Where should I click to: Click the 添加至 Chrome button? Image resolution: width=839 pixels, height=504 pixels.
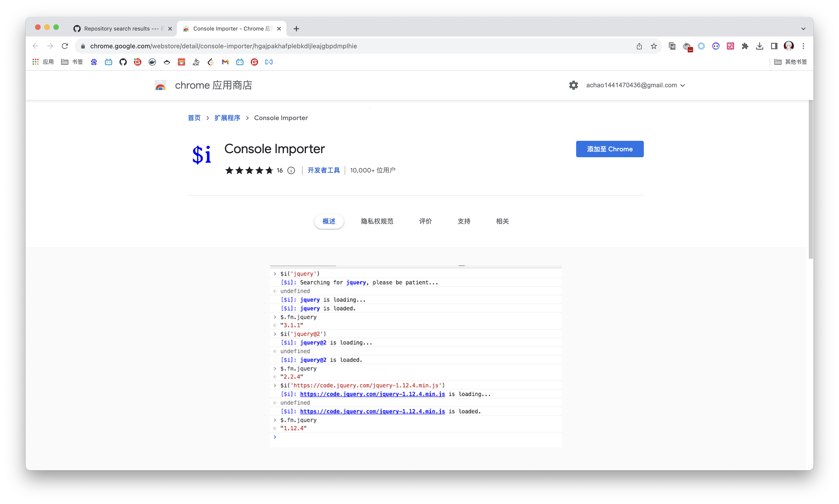pos(610,149)
